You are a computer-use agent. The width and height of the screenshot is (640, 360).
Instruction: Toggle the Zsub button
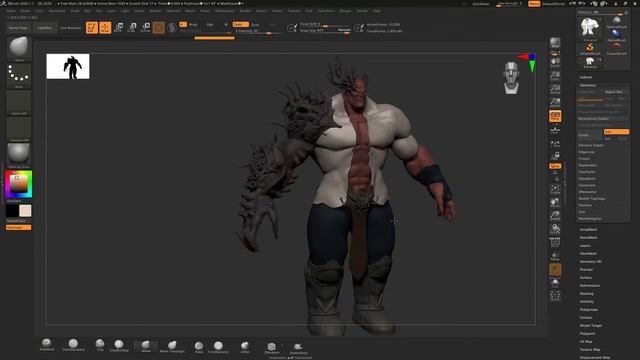click(x=255, y=24)
